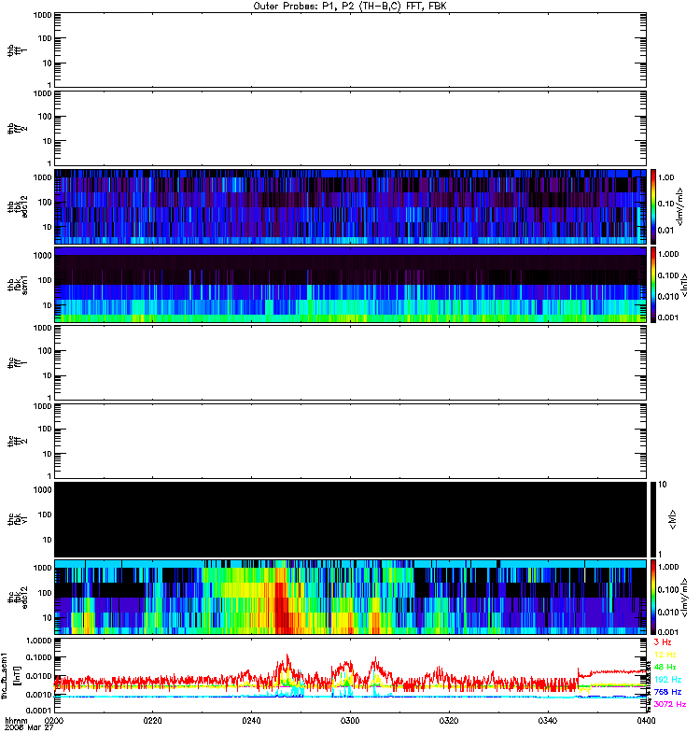Click the '10' top value on thc fbk v1 color bar
Image resolution: width=700 pixels, height=747 pixels.
pyautogui.click(x=663, y=485)
